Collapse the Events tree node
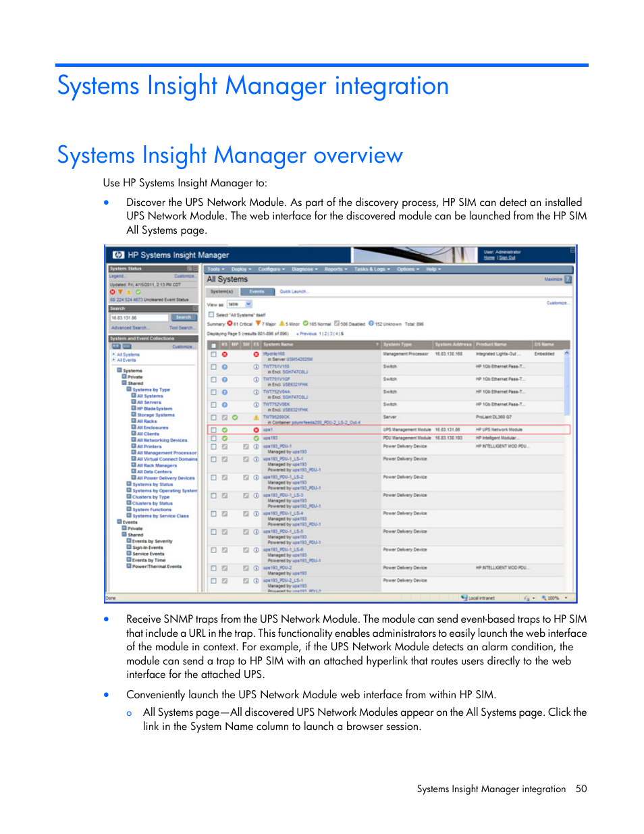644x834 pixels. [119, 522]
